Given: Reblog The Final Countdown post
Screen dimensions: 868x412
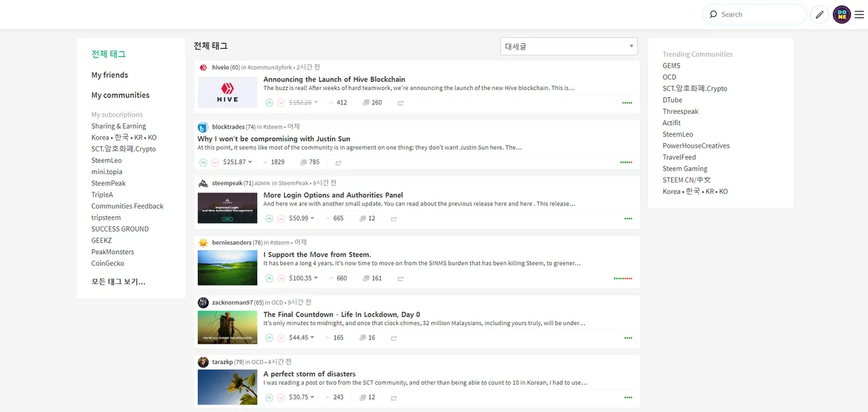Looking at the screenshot, I should pos(394,337).
